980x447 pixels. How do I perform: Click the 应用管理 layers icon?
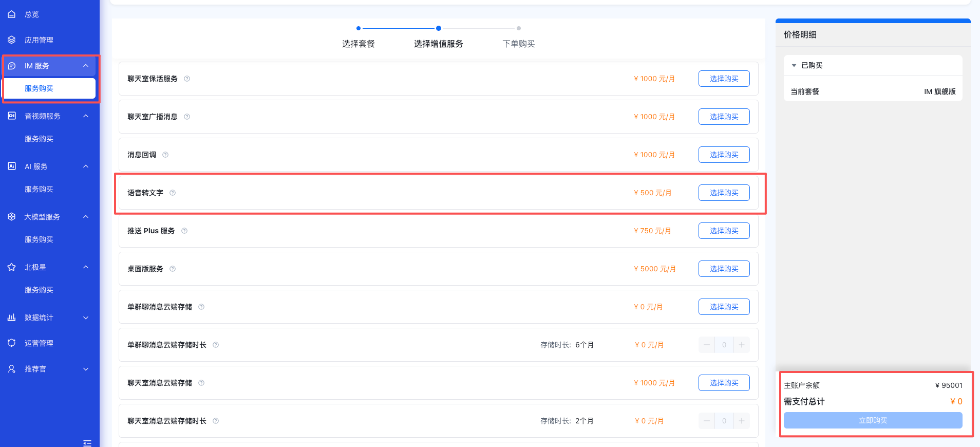[11, 40]
